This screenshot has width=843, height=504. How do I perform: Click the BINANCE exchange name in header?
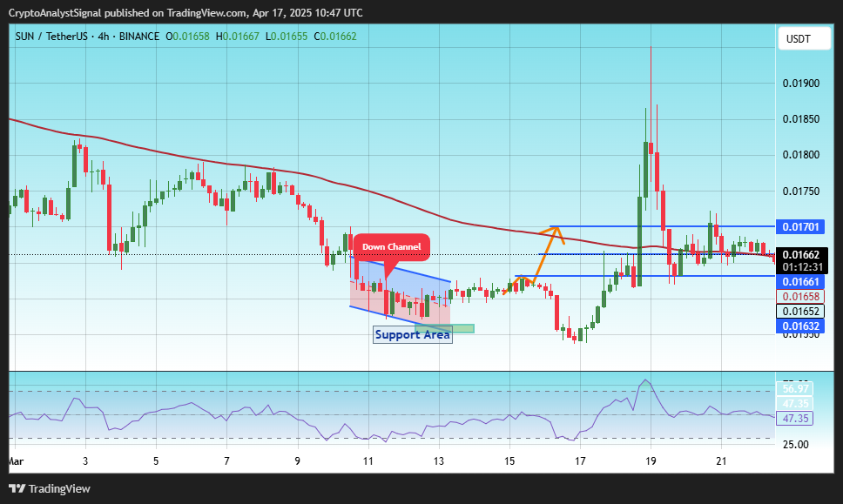[x=139, y=36]
